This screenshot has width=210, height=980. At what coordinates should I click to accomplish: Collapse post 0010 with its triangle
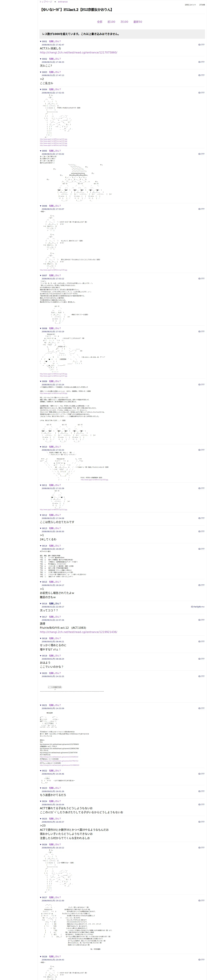point(41,447)
